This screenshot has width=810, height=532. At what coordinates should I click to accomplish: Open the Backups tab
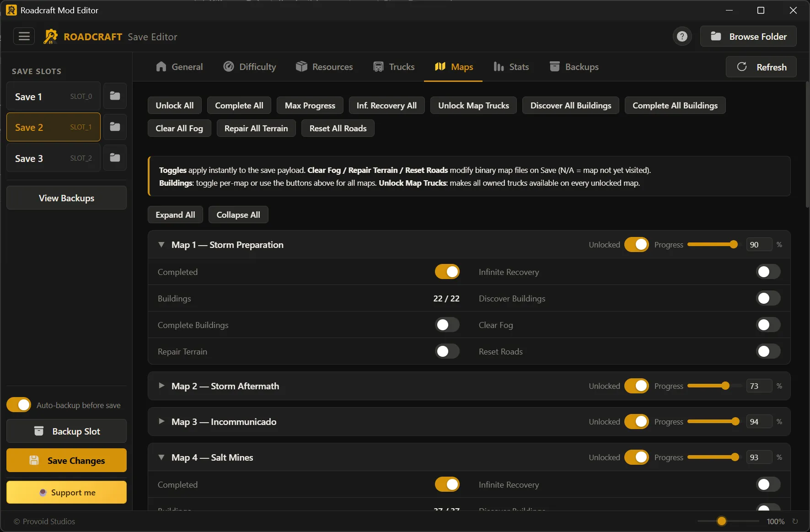574,67
